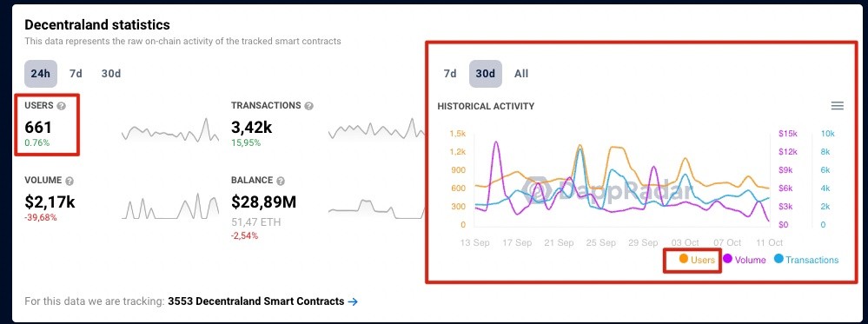Click the help icon next to USERS

[x=62, y=106]
